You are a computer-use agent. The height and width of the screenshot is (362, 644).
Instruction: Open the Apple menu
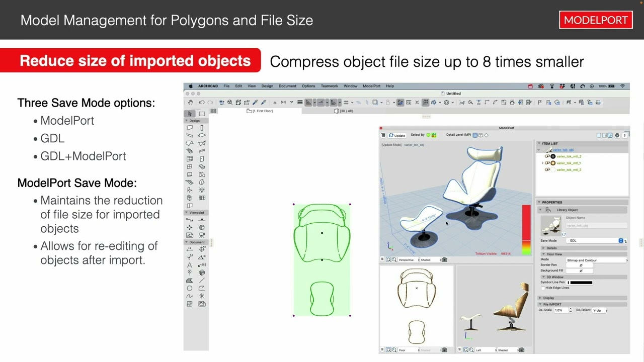pyautogui.click(x=191, y=86)
